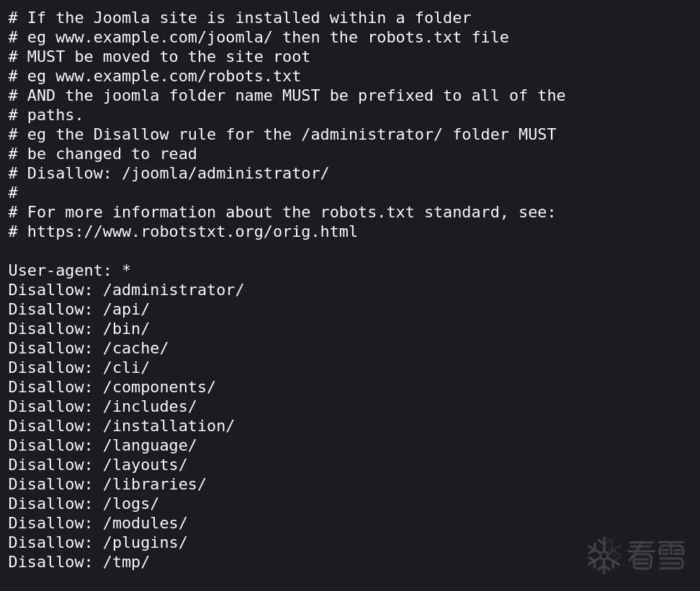Open the robotstxt.org/orig.html URL
Screen dimensions: 700x591
(192, 232)
